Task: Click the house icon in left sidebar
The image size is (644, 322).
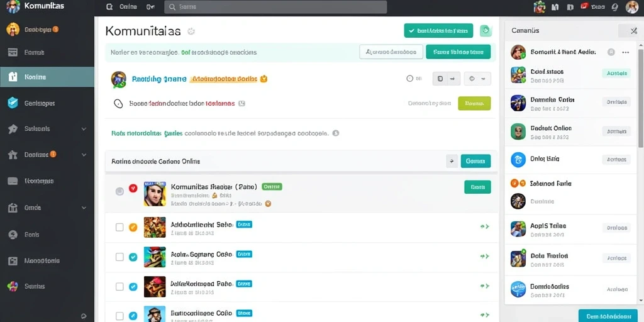Action: 13,155
